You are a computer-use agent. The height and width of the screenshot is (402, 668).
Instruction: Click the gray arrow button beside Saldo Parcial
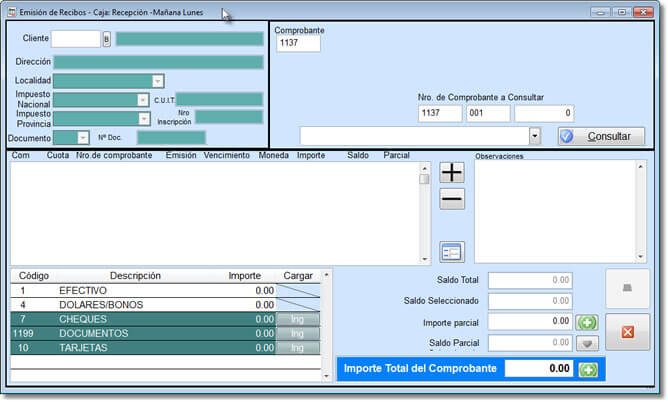[x=587, y=343]
